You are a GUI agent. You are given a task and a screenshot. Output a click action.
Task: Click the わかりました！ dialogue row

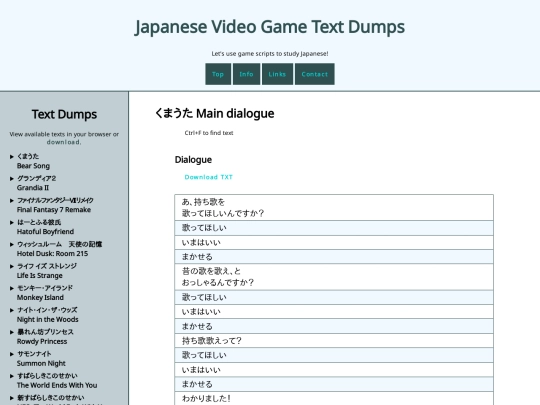334,398
